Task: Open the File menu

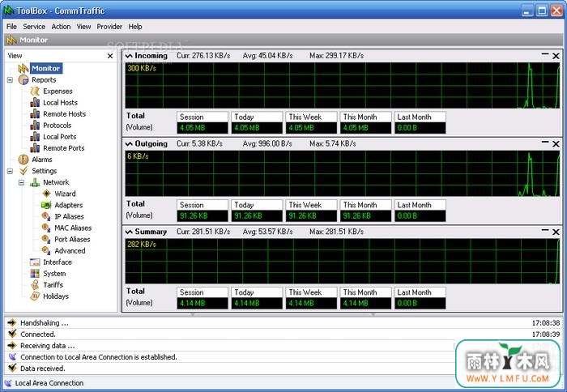Action: (x=11, y=27)
